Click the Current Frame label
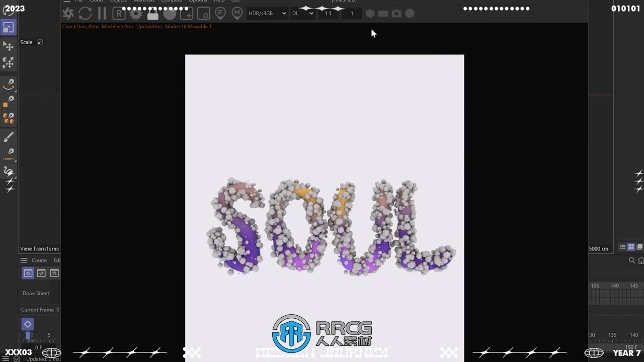The image size is (644, 362). [x=37, y=310]
